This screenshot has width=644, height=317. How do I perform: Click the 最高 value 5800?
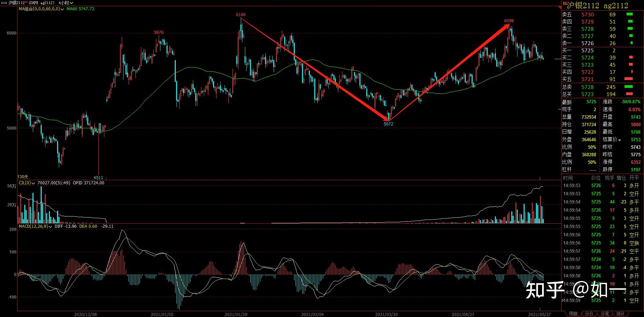pyautogui.click(x=635, y=124)
